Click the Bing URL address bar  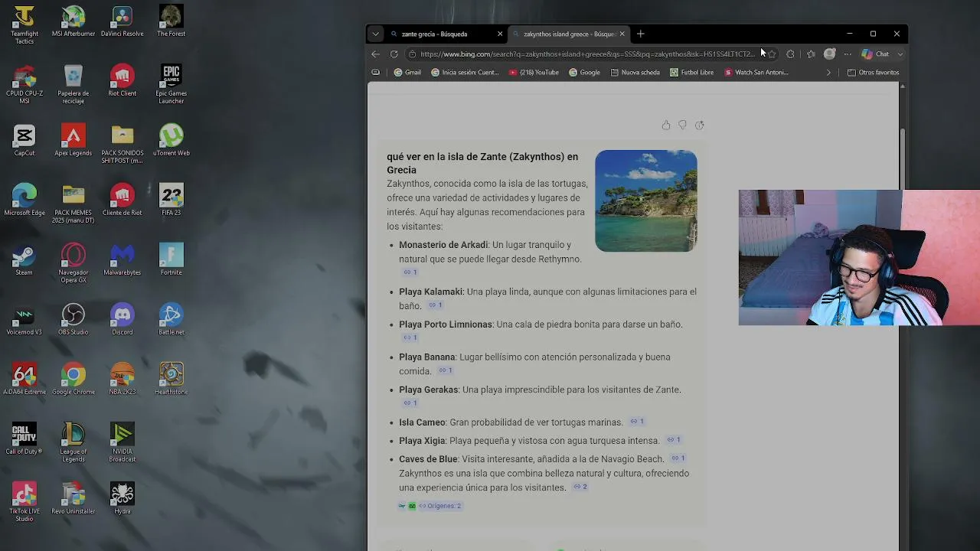pos(586,54)
